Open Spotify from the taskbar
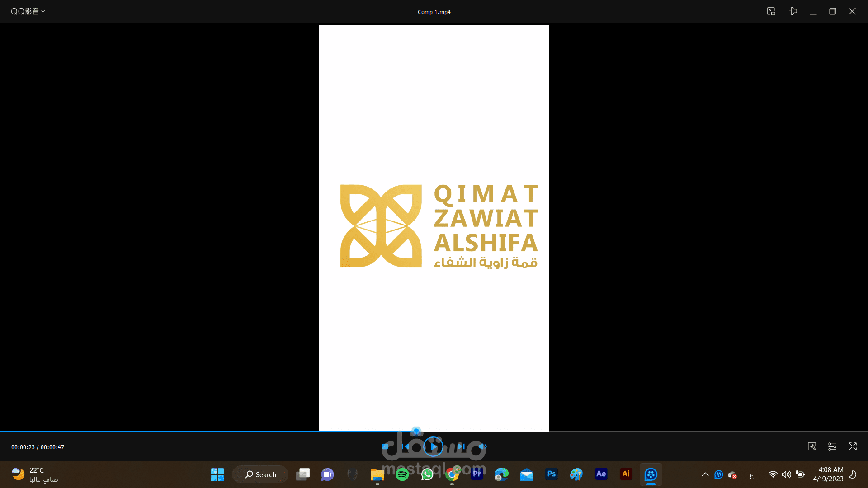Image resolution: width=868 pixels, height=488 pixels. coord(402,474)
